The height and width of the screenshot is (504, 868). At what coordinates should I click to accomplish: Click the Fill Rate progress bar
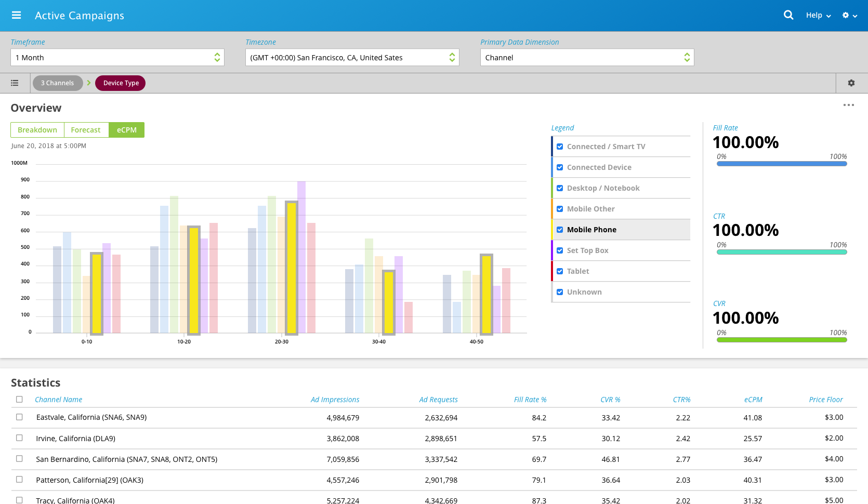tap(781, 164)
